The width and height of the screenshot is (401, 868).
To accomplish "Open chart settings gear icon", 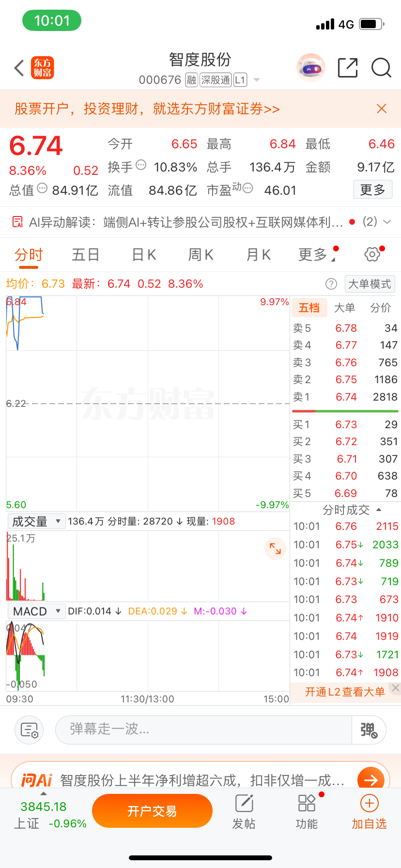I will pos(372,254).
